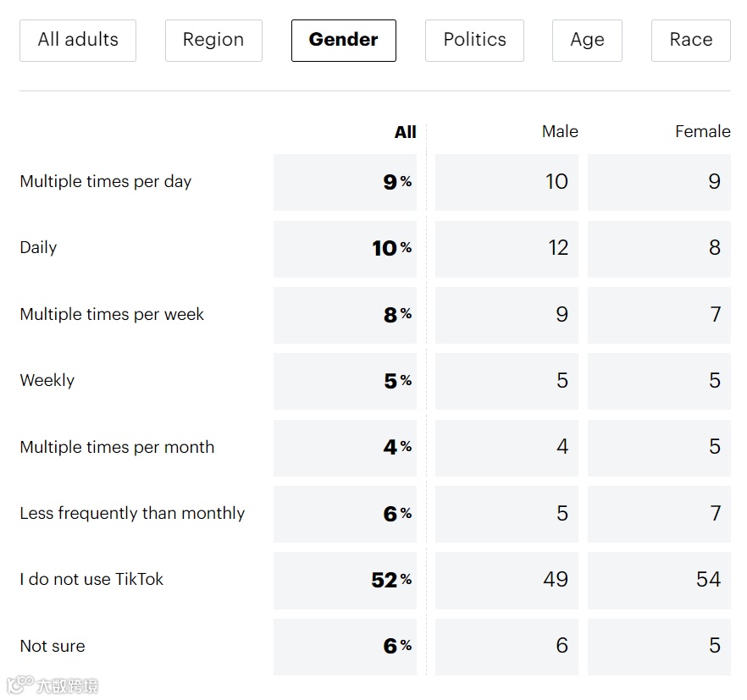Click the All column header

click(x=405, y=132)
